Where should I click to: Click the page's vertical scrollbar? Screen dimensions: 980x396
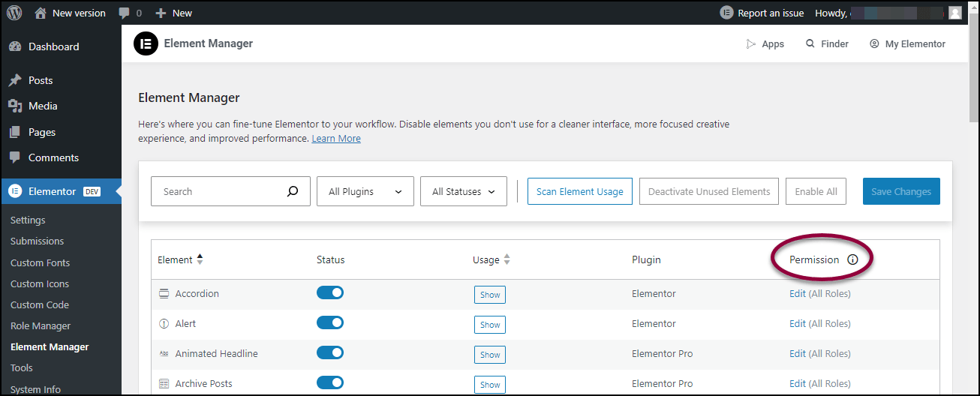(x=974, y=75)
